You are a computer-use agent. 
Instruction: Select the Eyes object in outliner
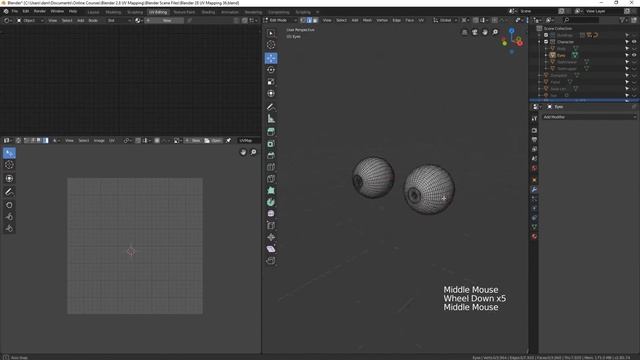561,55
